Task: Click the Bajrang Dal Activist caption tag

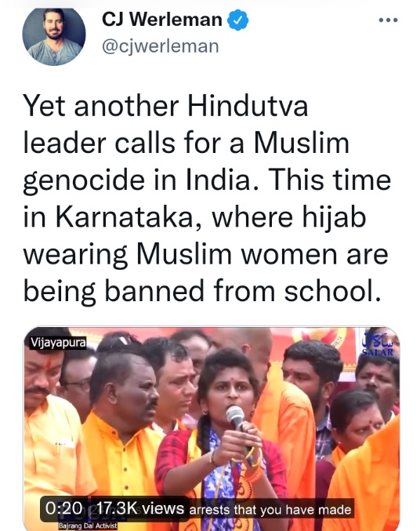Action: [x=88, y=526]
